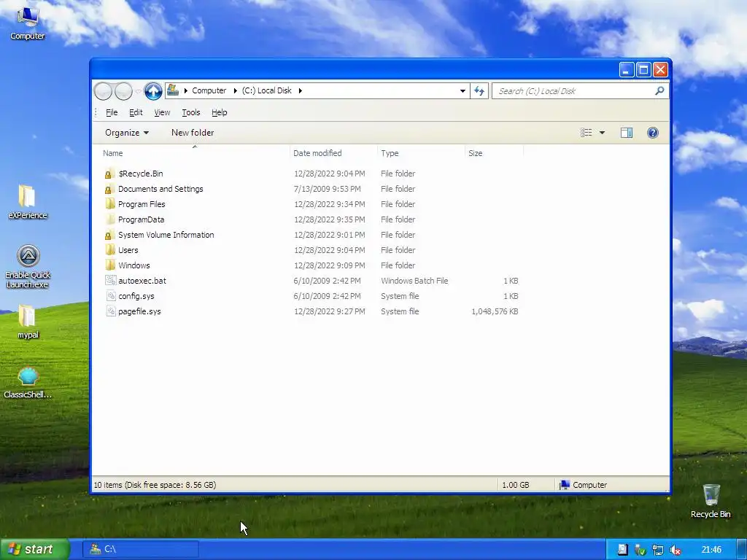Toggle the preview pane button
Image resolution: width=747 pixels, height=560 pixels.
click(627, 133)
